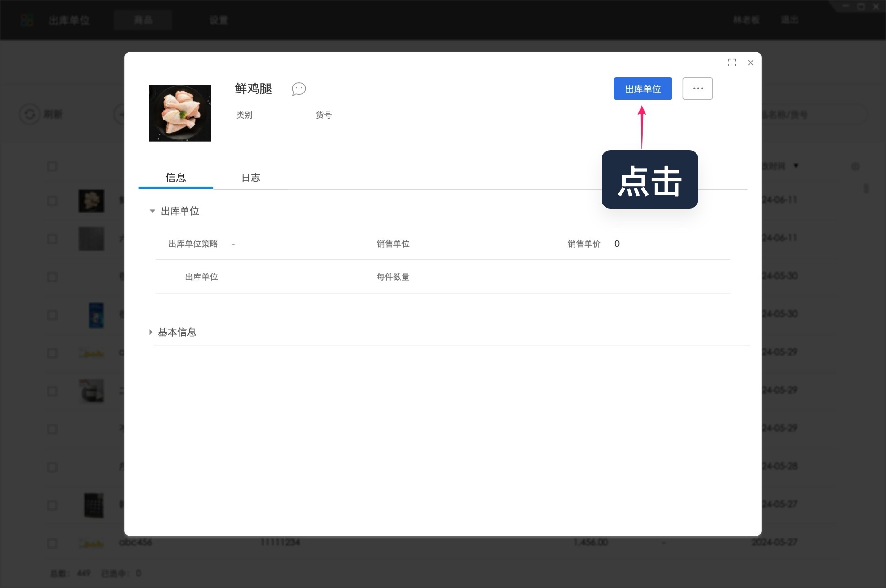This screenshot has width=886, height=588.
Task: Click the fullscreen expand icon in the dialog
Action: 732,62
